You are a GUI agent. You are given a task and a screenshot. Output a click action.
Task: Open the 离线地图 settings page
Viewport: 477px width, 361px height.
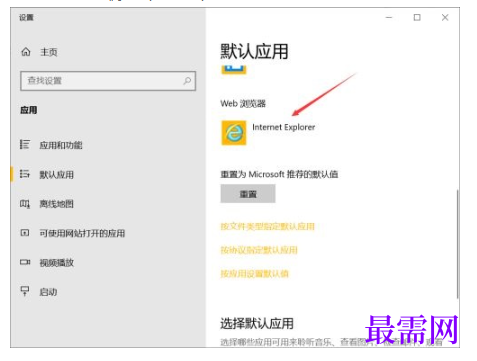56,204
